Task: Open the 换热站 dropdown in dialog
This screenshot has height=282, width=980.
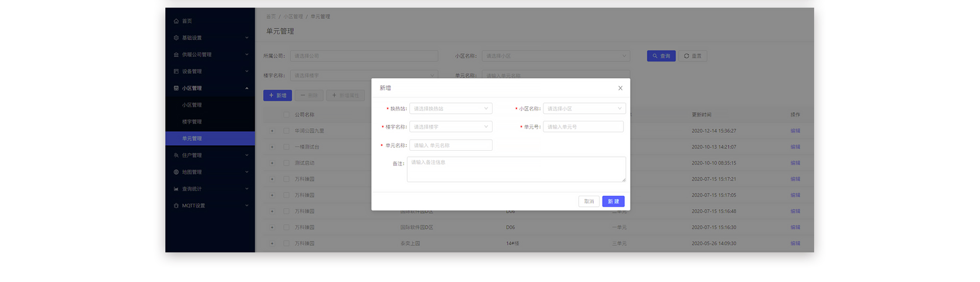Action: pyautogui.click(x=451, y=109)
